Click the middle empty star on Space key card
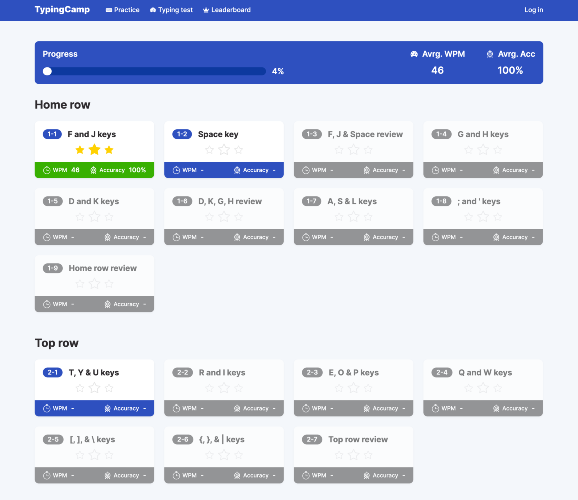 (224, 149)
